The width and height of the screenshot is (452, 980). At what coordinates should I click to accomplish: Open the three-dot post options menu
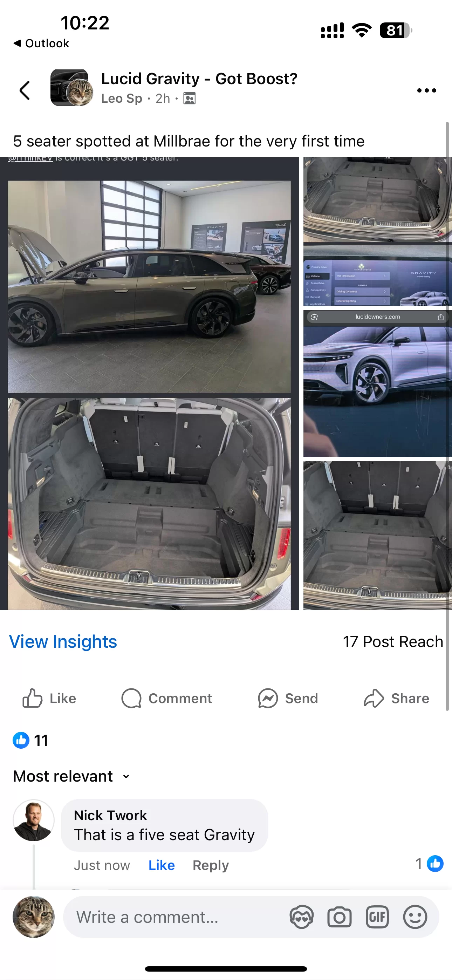426,90
